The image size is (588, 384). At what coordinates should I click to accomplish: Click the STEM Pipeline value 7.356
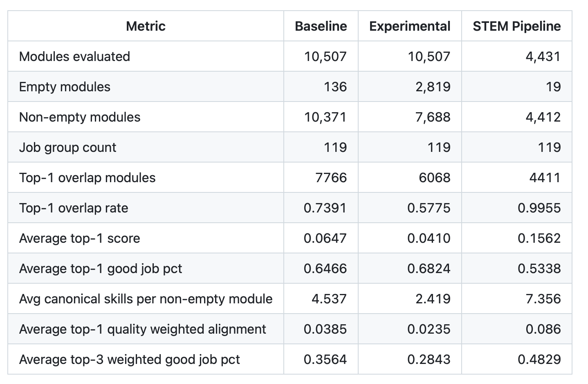pyautogui.click(x=543, y=299)
